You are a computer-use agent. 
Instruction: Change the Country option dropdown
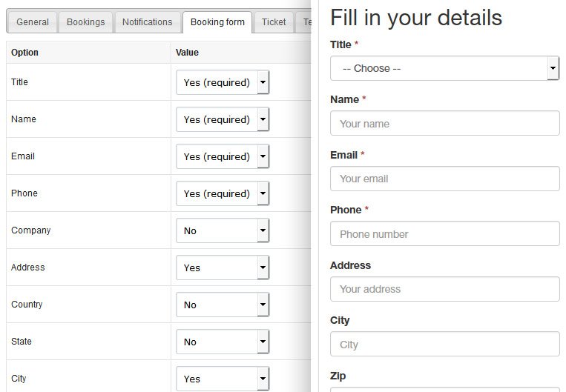tap(223, 305)
